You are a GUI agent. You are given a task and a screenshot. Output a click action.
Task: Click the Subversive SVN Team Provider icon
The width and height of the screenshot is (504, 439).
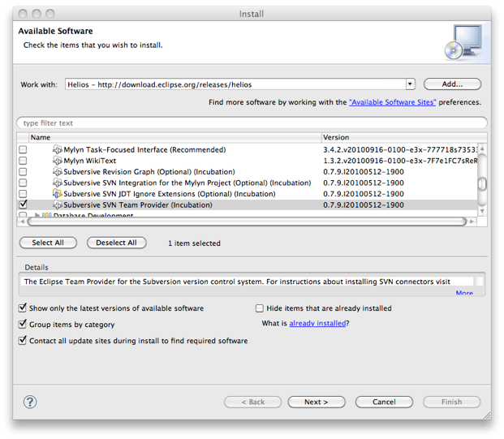(57, 204)
